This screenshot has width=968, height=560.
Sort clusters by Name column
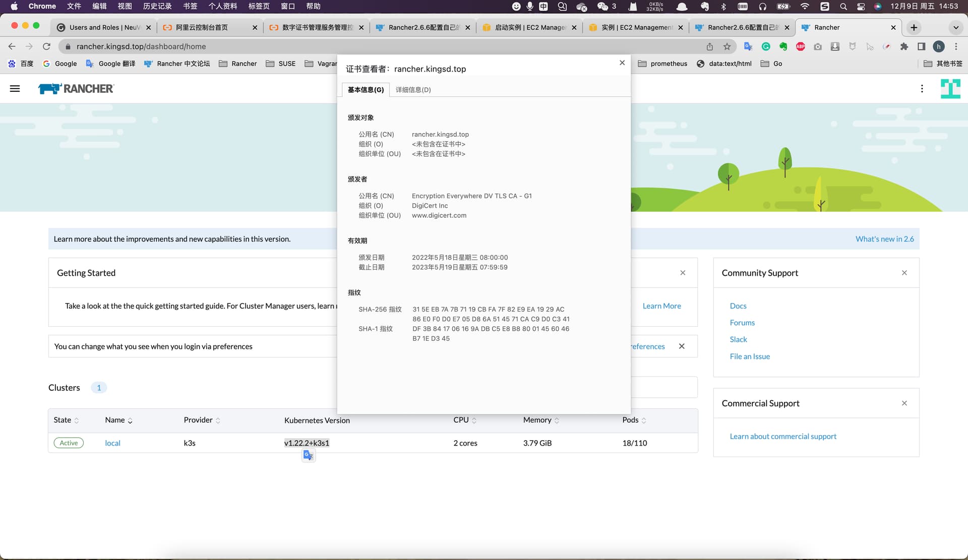[118, 420]
